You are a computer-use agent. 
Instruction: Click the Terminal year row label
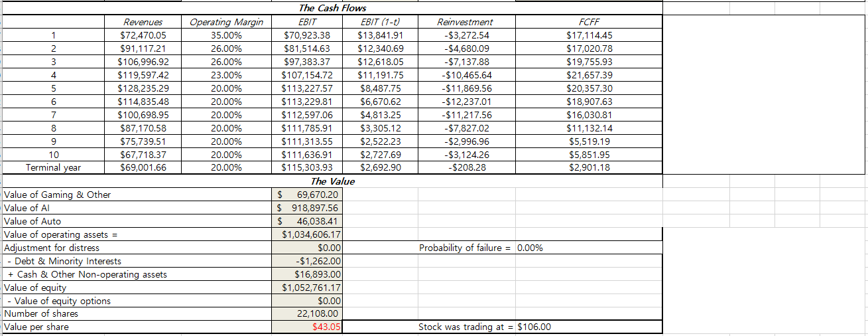(53, 167)
